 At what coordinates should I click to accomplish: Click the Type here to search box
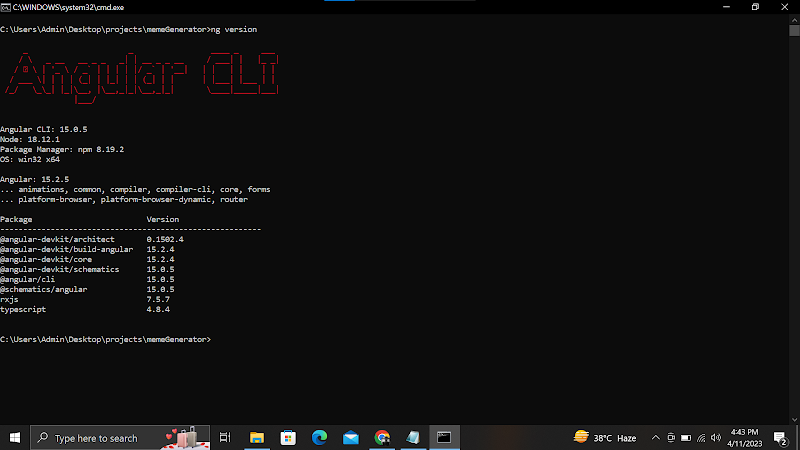point(120,438)
